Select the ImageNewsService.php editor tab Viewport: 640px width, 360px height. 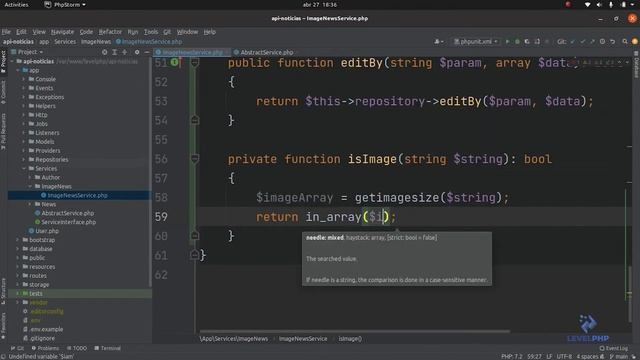tap(192, 52)
